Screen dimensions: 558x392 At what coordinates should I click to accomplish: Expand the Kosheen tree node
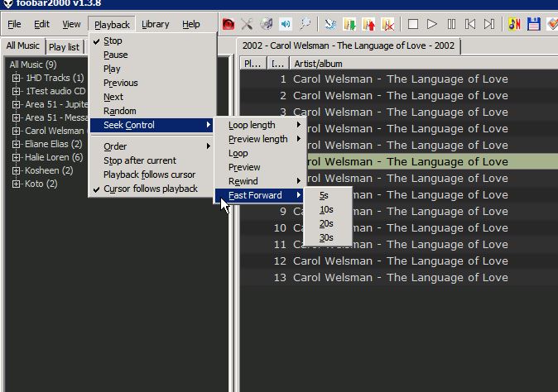point(16,170)
